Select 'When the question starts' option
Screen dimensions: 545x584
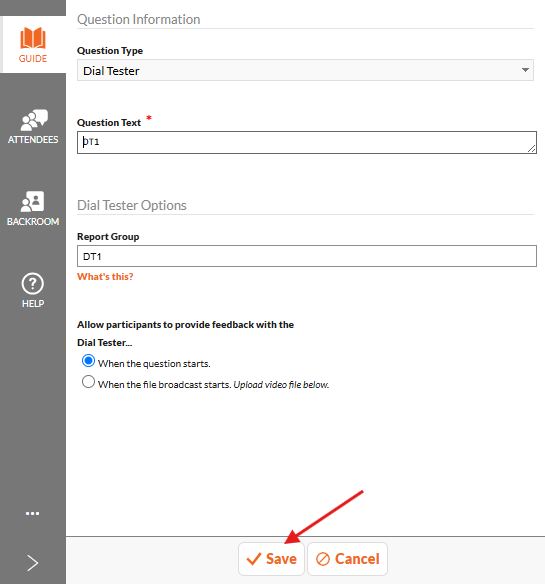coord(88,361)
